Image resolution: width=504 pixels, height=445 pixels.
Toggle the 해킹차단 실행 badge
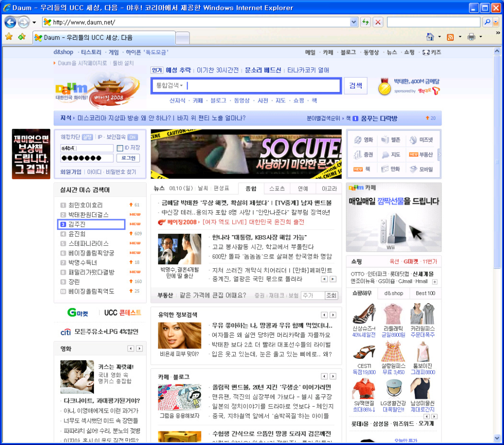tap(87, 137)
